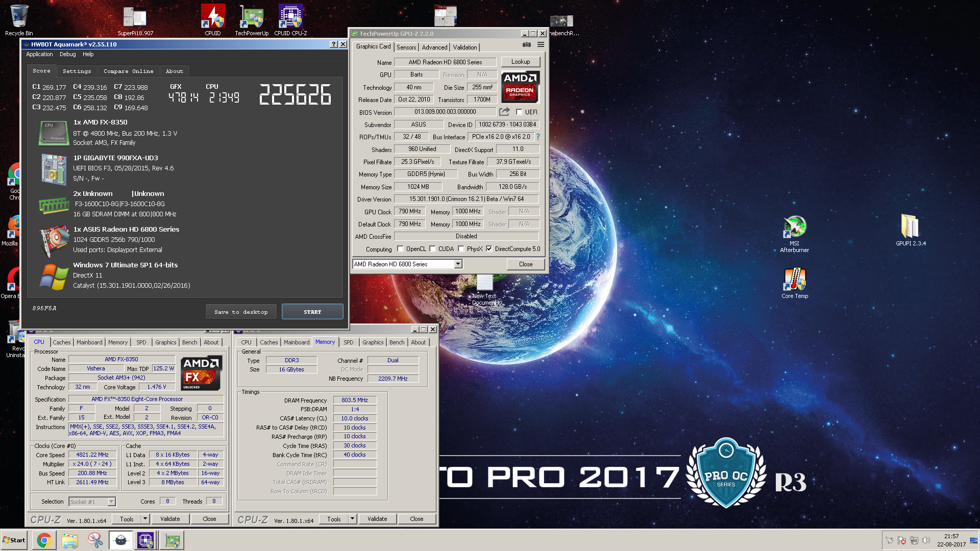
Task: Open the SuperPI18.907 desktop icon
Action: pos(135,21)
